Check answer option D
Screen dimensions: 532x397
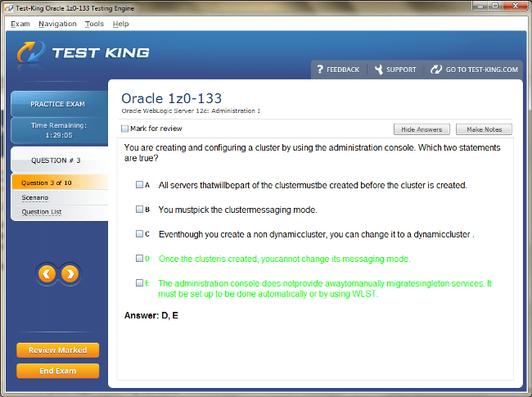(x=139, y=258)
